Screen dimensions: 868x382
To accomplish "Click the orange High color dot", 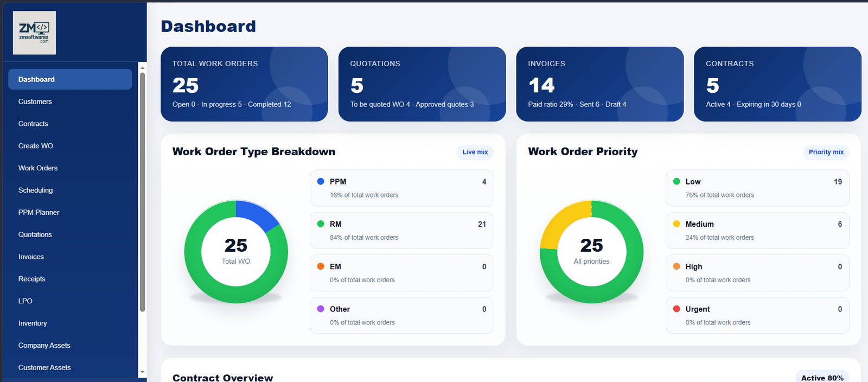I will (676, 266).
